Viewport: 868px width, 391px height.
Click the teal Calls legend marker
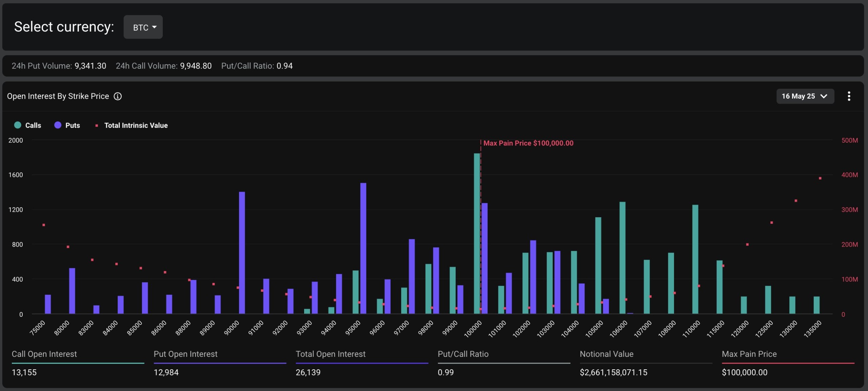pyautogui.click(x=17, y=125)
